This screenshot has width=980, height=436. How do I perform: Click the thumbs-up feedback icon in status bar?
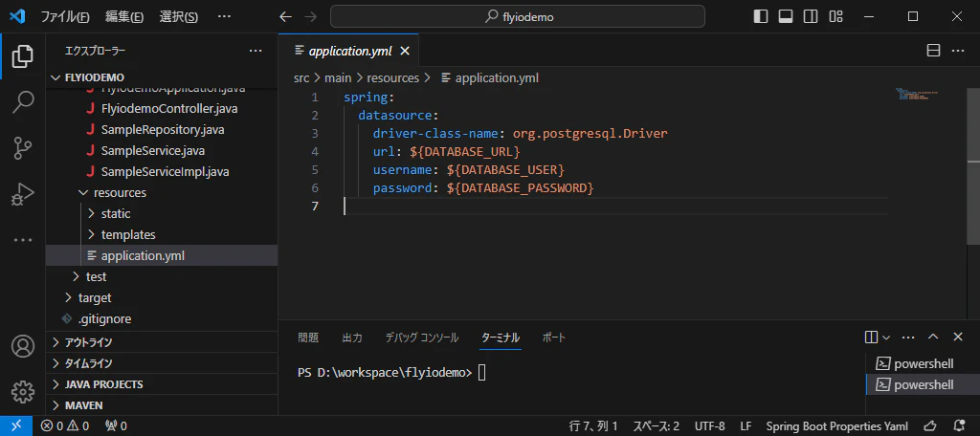pos(930,426)
